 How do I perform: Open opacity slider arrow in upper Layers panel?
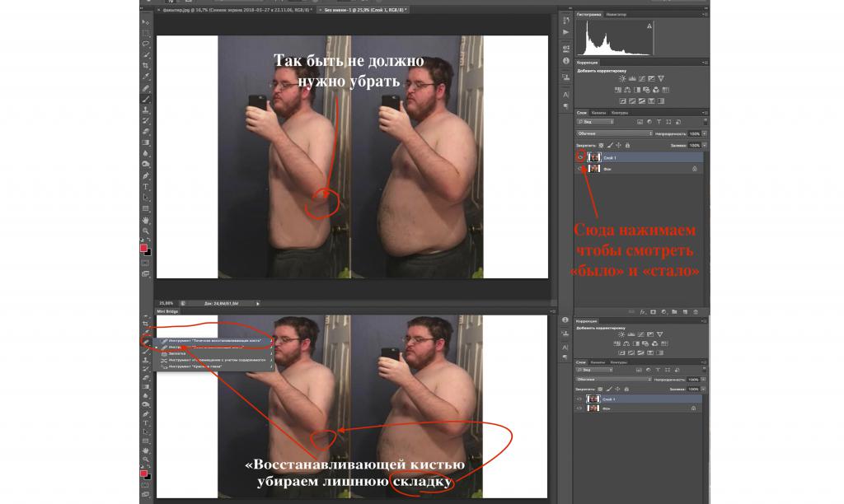(704, 133)
